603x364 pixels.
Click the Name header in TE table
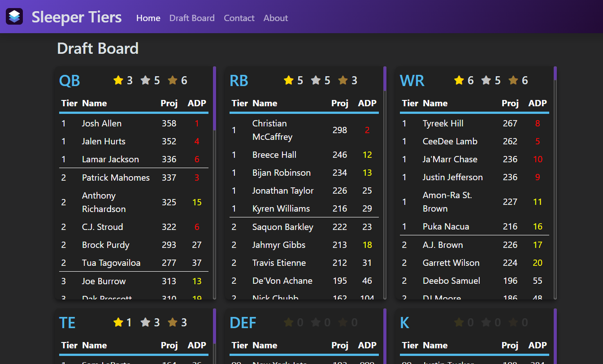tap(95, 345)
